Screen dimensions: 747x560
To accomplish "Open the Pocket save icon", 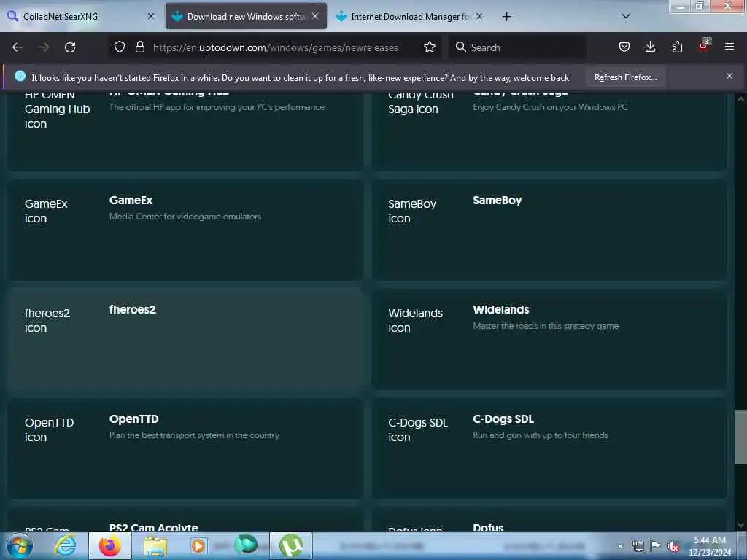I will (x=624, y=47).
